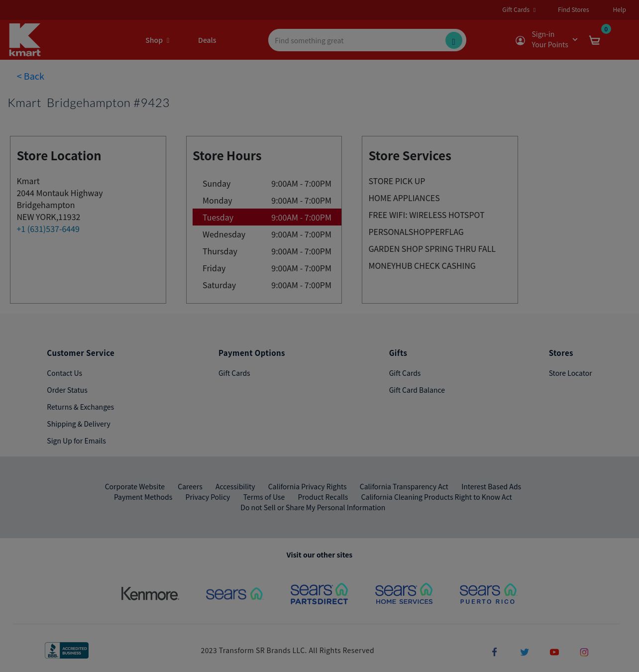
Task: Open Gift Cards under Gifts
Action: coord(405,373)
